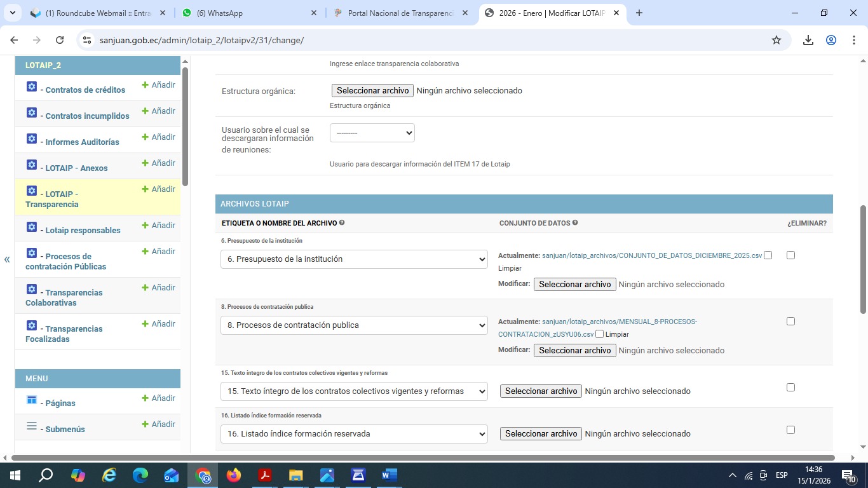The width and height of the screenshot is (868, 488).
Task: Open Microsoft Word from the taskbar
Action: (389, 475)
